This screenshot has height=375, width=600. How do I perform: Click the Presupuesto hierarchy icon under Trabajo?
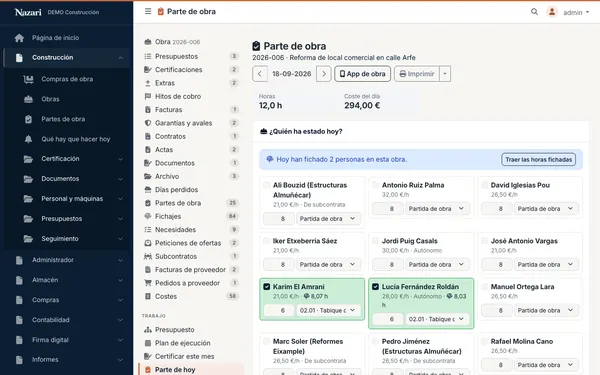[x=148, y=330]
